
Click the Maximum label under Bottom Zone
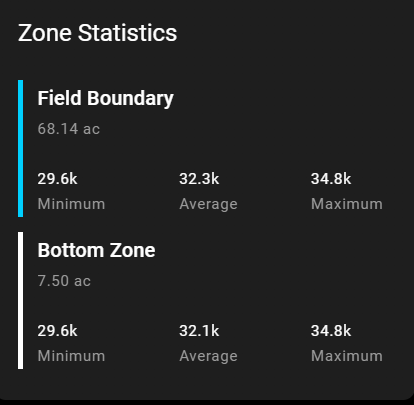(x=347, y=356)
